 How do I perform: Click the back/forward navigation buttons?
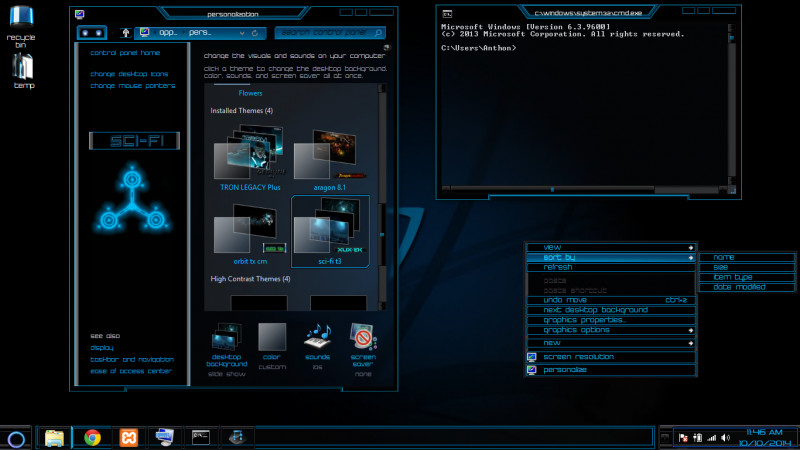click(92, 33)
